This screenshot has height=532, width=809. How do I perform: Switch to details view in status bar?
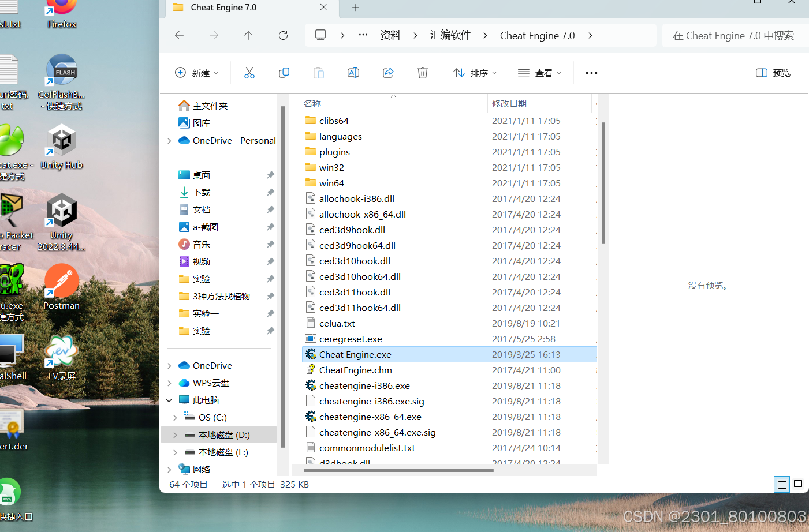pyautogui.click(x=782, y=485)
